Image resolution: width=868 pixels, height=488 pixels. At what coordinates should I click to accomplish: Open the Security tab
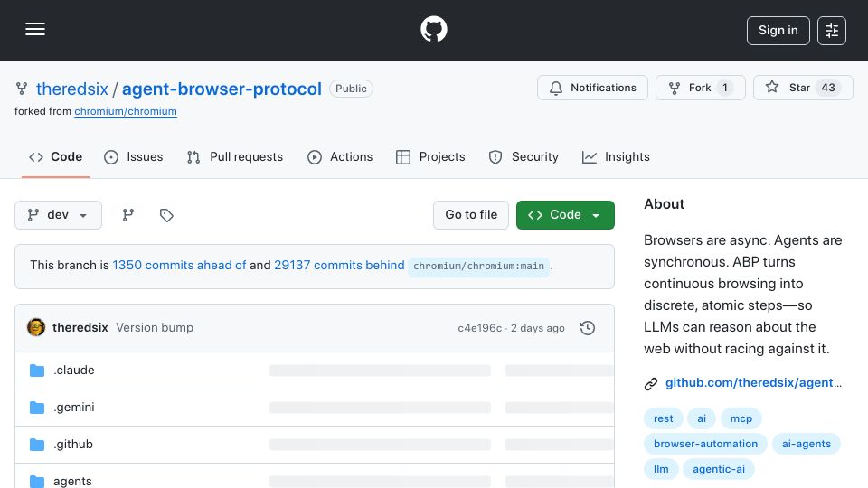[x=524, y=157]
